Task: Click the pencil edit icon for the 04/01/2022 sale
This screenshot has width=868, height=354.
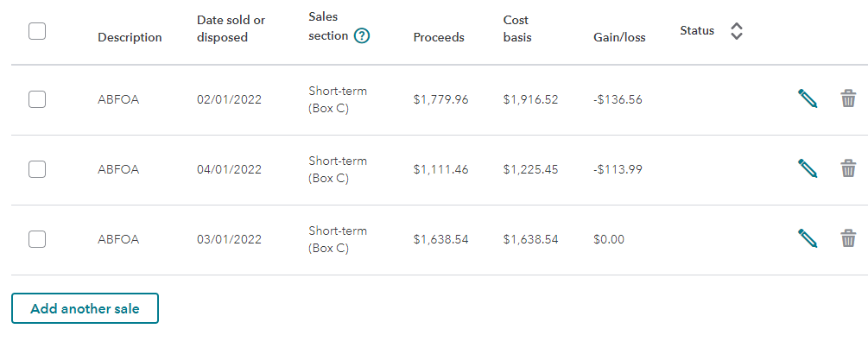Action: 808,168
